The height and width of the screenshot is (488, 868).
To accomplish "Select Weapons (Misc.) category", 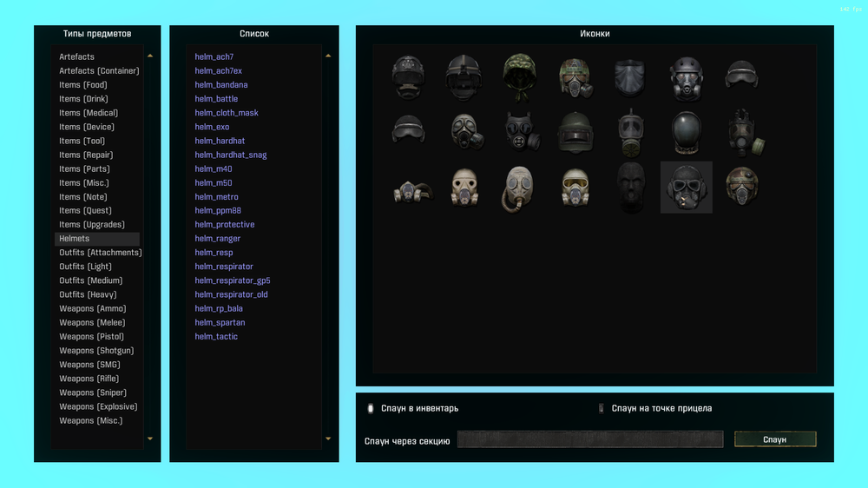I will 91,420.
